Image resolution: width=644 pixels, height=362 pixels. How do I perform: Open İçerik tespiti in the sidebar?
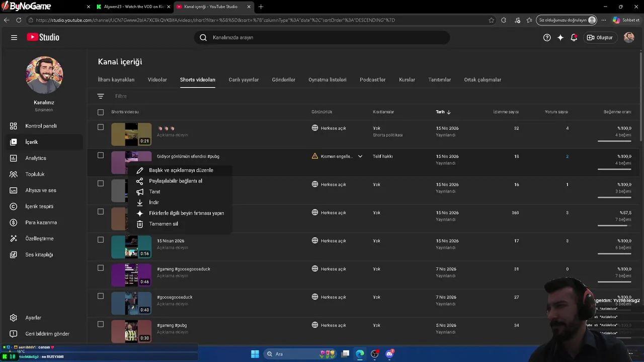tap(44, 206)
